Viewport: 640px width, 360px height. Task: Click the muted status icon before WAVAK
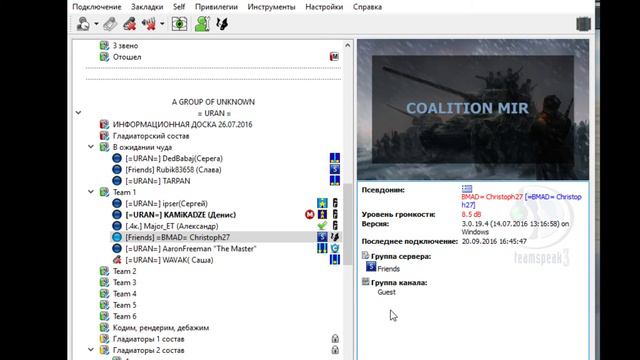117,260
